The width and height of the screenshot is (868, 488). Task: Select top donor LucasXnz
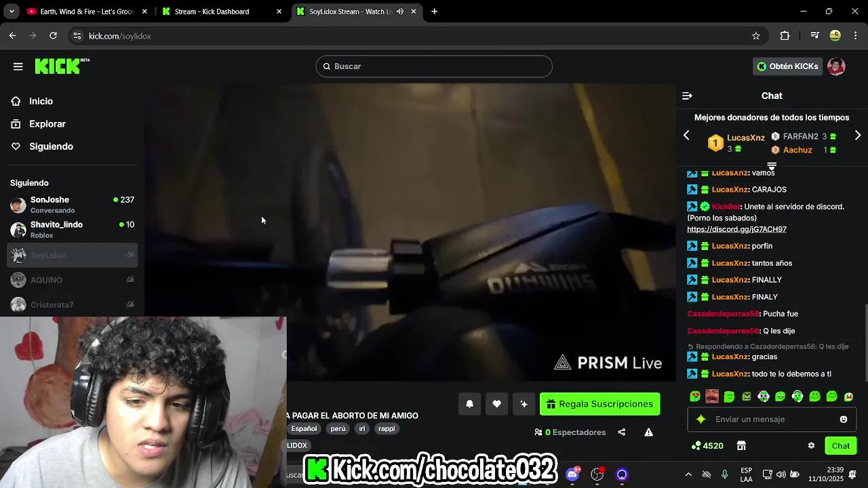[746, 138]
